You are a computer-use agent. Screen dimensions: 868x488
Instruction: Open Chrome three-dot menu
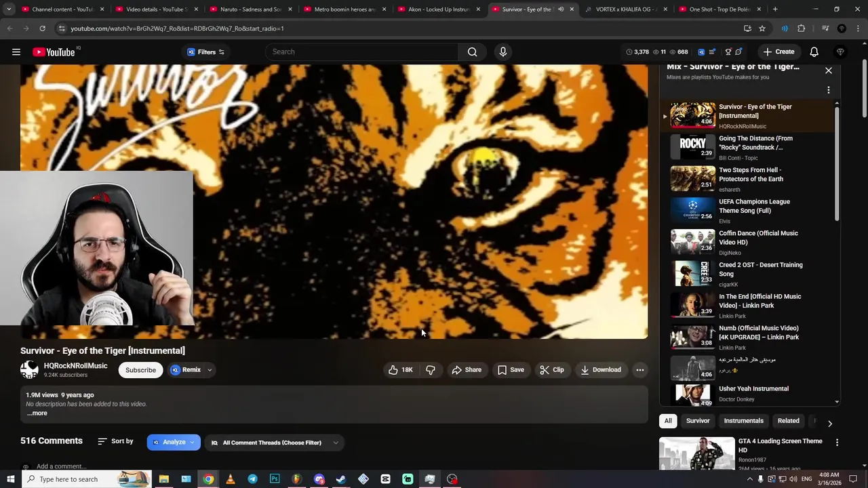pos(858,28)
